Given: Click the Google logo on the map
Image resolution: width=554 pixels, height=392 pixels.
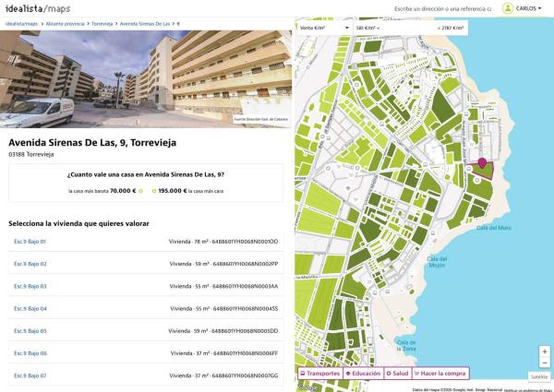Looking at the screenshot, I should 307,388.
